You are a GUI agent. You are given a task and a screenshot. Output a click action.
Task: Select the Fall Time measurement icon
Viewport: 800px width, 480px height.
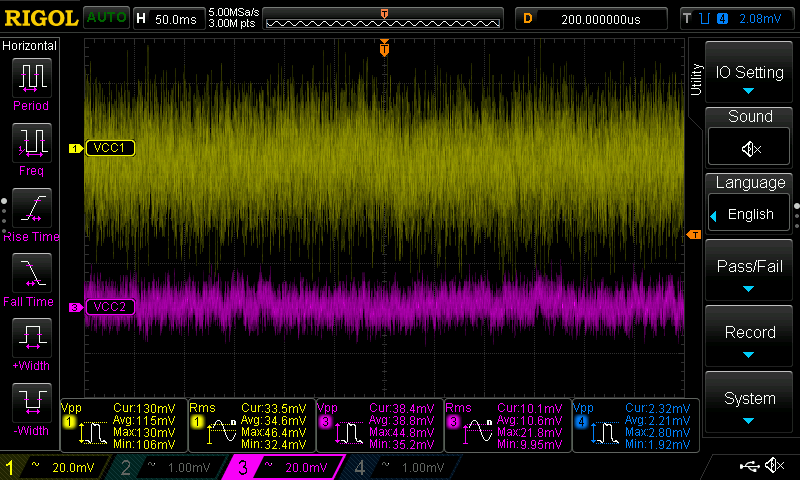(32, 273)
